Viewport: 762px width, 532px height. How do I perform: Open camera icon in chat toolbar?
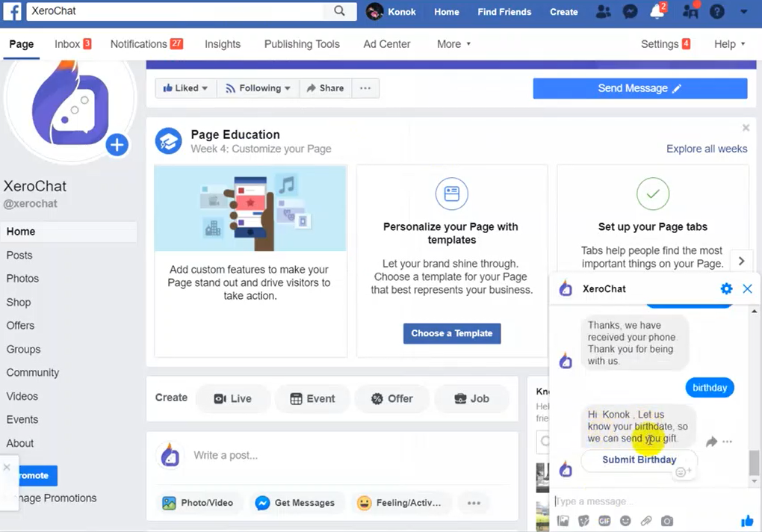666,522
